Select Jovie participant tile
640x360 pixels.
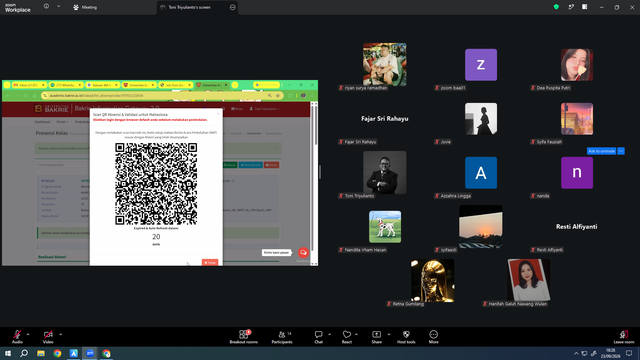(481, 119)
